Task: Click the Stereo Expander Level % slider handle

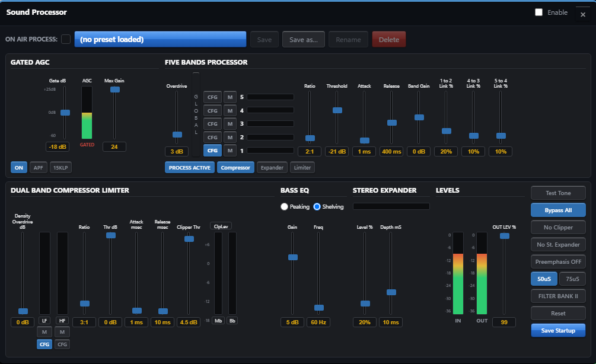Action: (x=365, y=304)
